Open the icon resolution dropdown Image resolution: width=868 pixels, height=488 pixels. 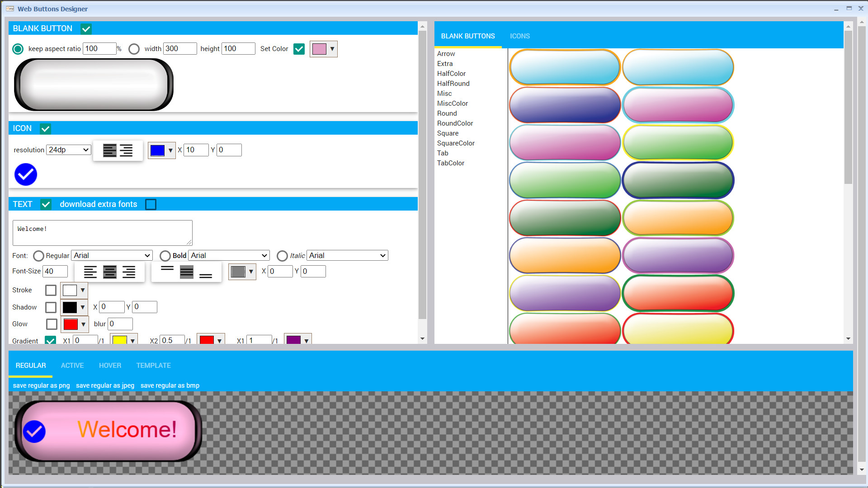(x=68, y=150)
